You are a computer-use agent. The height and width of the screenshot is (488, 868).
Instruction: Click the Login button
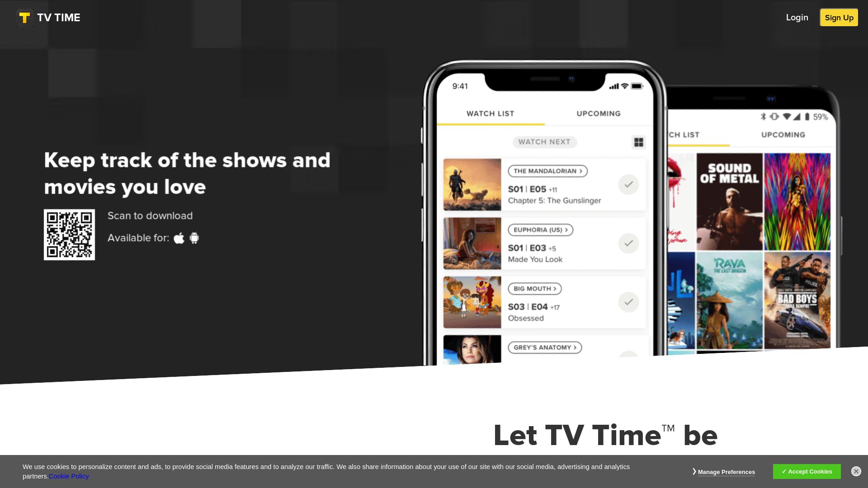[x=797, y=17]
